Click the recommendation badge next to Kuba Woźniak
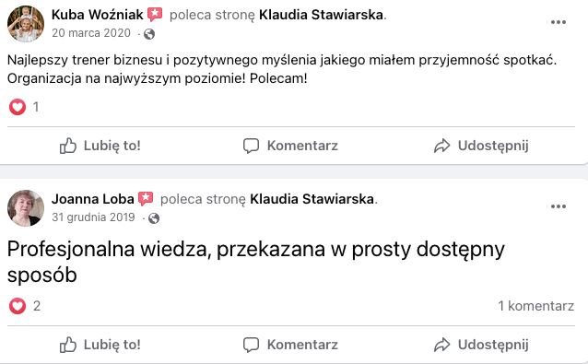 (x=155, y=15)
